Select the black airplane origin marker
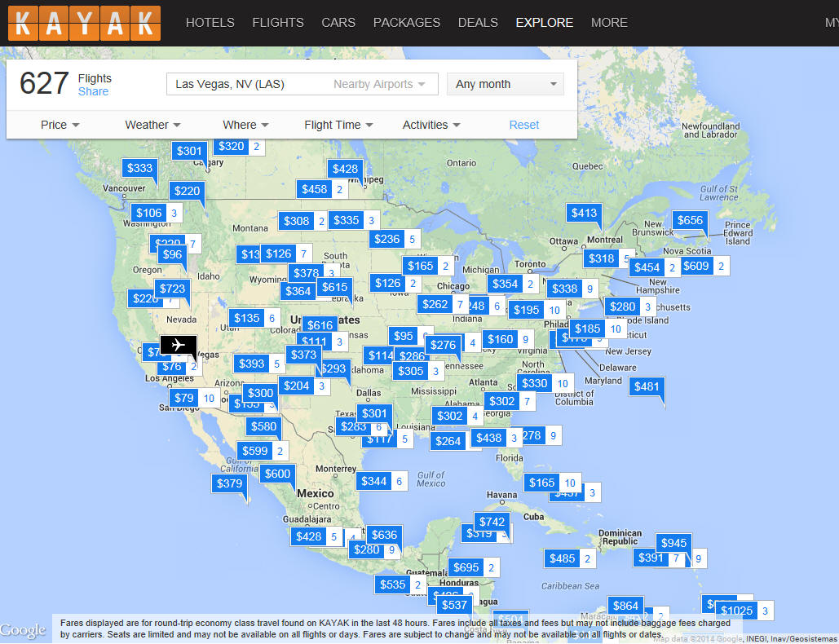 179,345
